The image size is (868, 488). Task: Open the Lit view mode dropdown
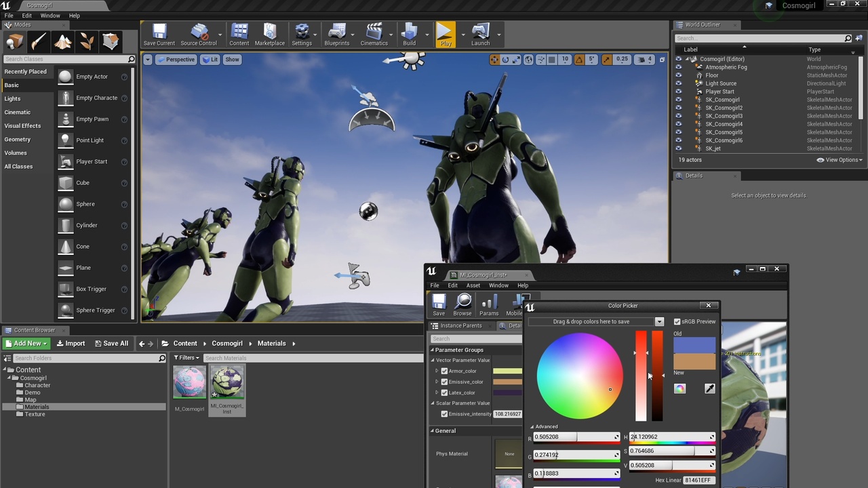(210, 60)
